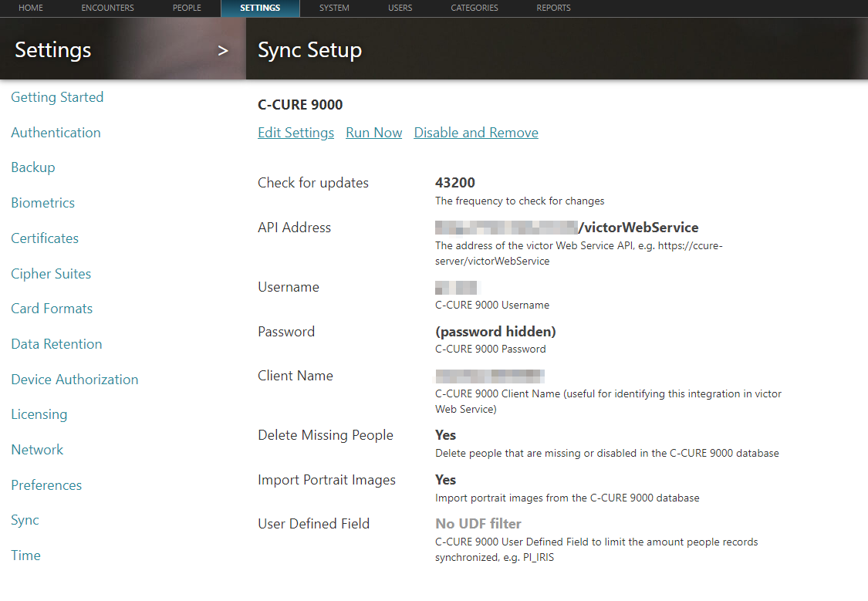Click Disable and Remove link

476,133
